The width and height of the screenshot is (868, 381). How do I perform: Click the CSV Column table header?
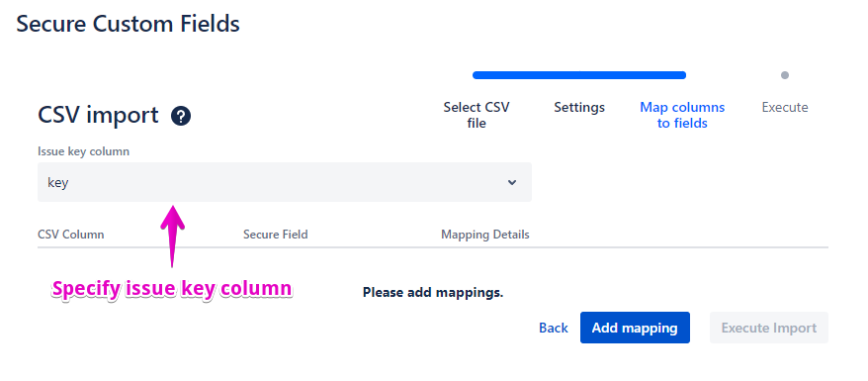click(71, 235)
